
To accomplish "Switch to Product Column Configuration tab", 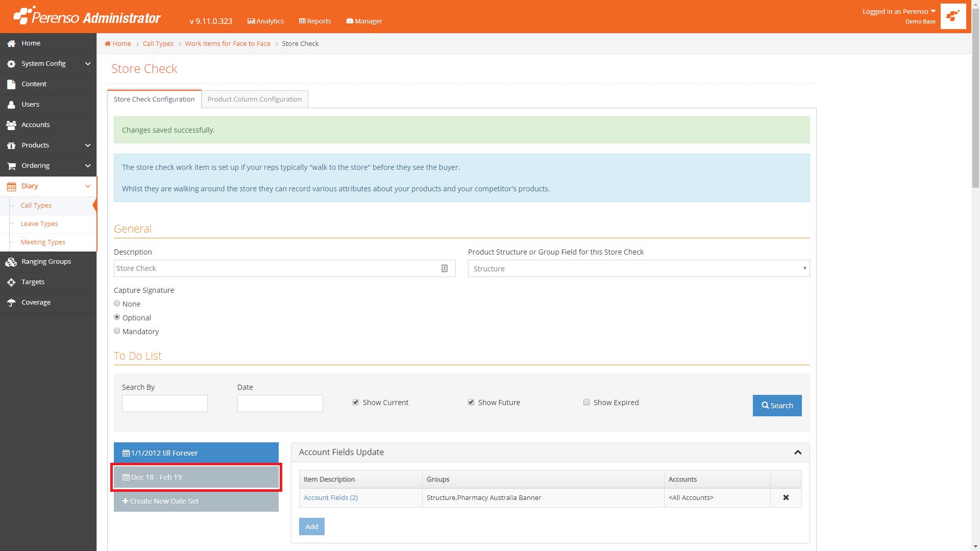I will coord(254,99).
